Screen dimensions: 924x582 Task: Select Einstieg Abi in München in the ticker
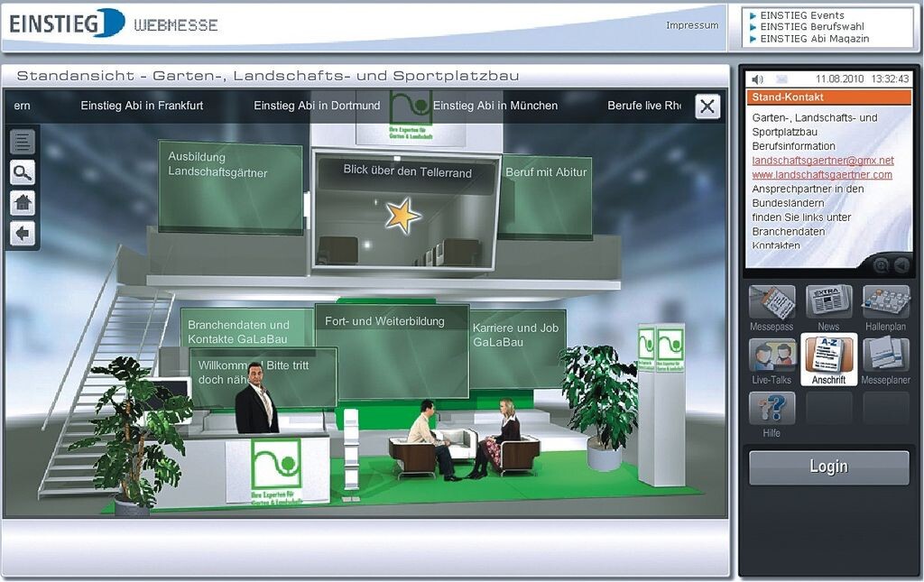[495, 106]
